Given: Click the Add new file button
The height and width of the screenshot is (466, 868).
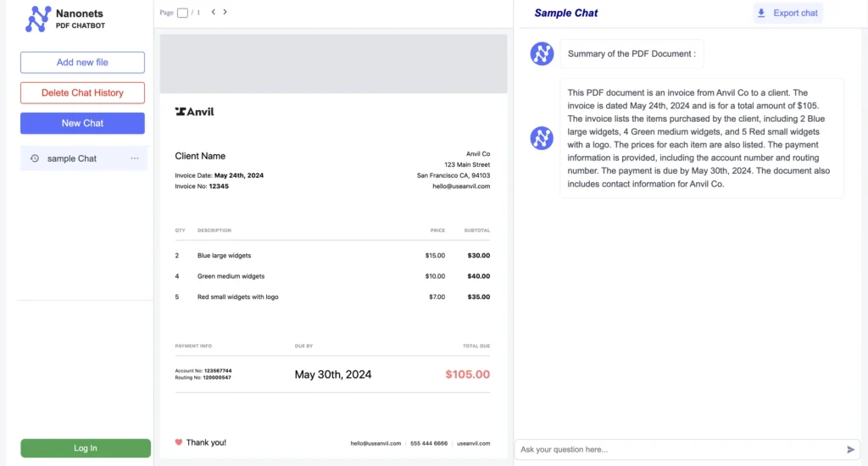Looking at the screenshot, I should click(x=82, y=63).
